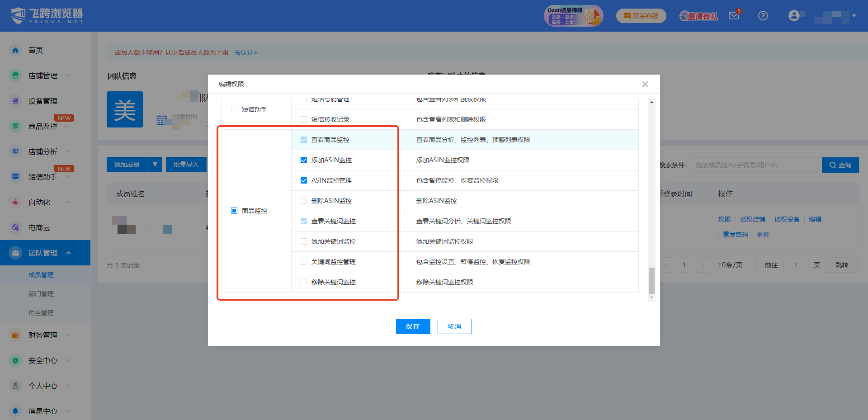The height and width of the screenshot is (420, 868).
Task: Open the mail notifications icon
Action: click(733, 15)
